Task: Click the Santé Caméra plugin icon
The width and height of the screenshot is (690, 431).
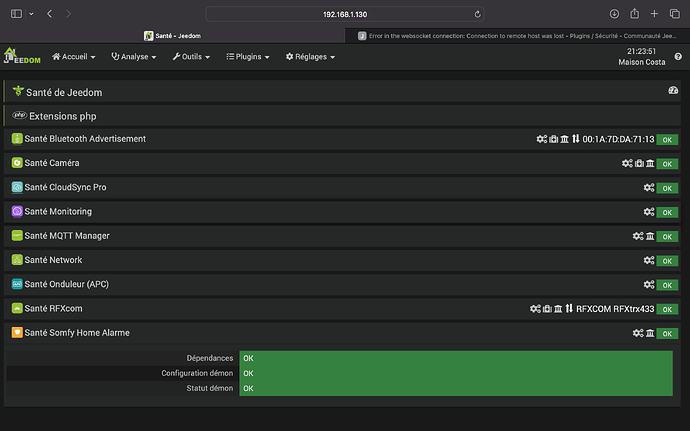Action: [x=17, y=163]
